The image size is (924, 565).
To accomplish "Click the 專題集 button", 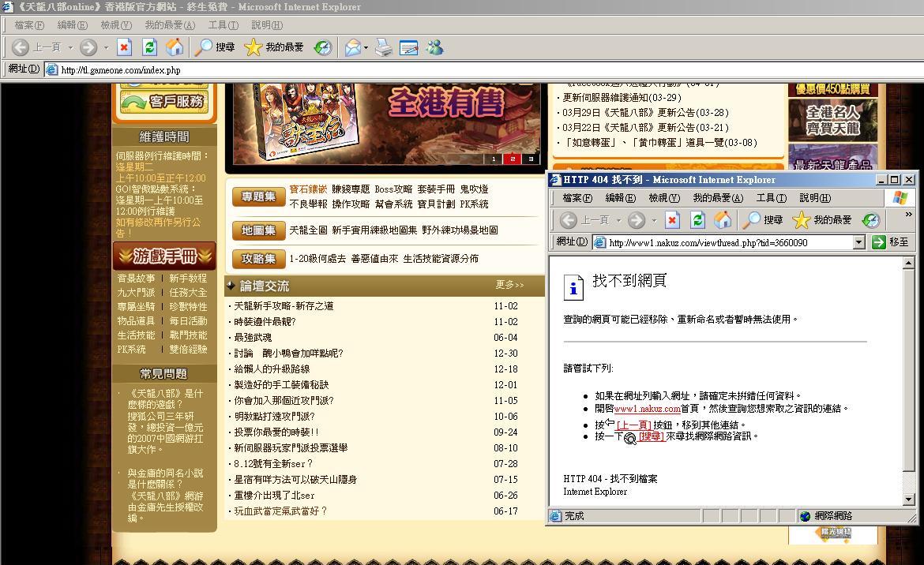I will pyautogui.click(x=258, y=196).
